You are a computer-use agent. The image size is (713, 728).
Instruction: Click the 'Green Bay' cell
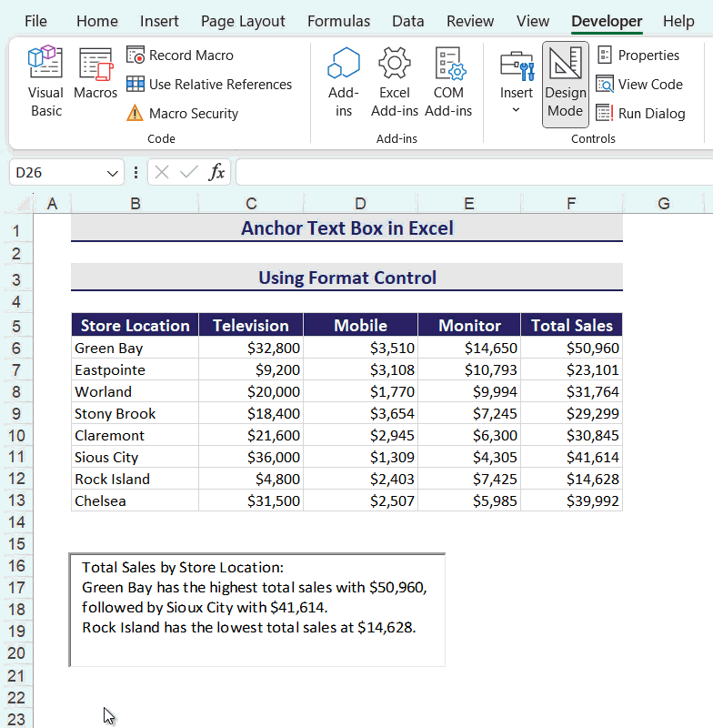point(135,348)
